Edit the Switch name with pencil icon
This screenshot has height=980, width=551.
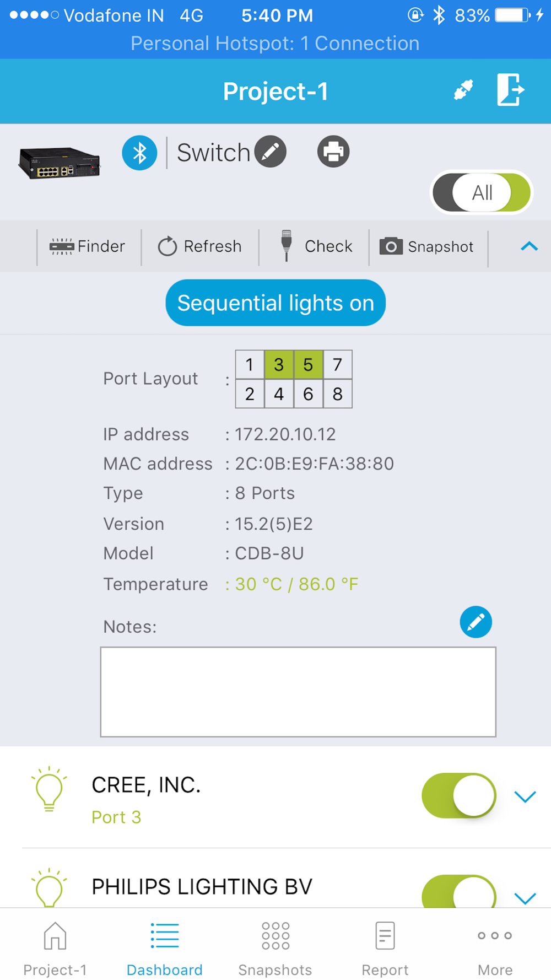click(x=270, y=151)
